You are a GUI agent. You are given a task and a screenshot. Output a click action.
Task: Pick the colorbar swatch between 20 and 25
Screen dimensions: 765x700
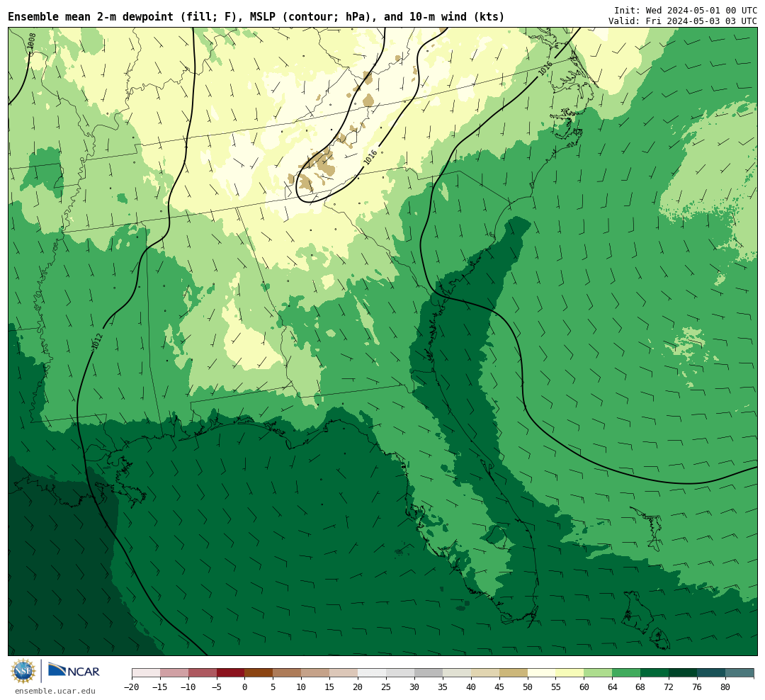pos(372,673)
